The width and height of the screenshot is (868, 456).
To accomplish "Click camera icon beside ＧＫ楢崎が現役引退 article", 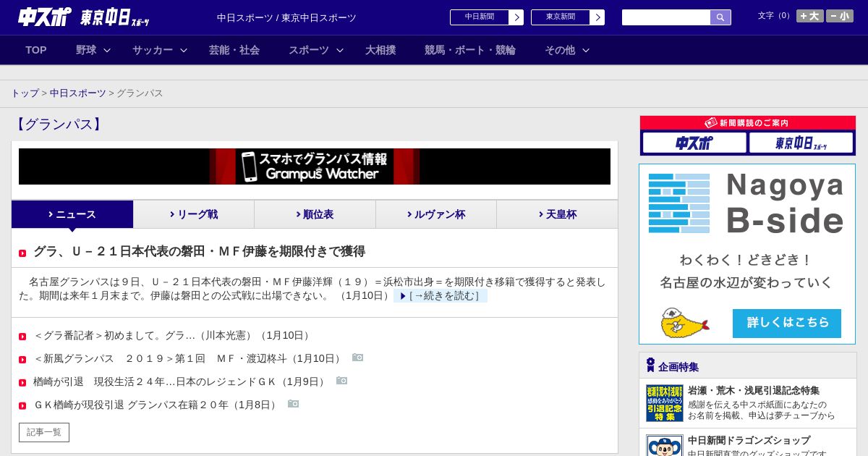I will click(293, 404).
